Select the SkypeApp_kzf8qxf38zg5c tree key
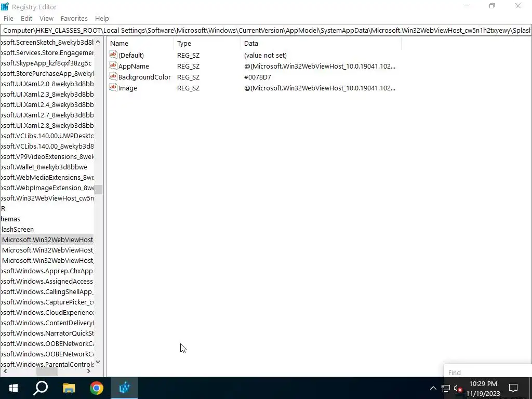 [46, 63]
